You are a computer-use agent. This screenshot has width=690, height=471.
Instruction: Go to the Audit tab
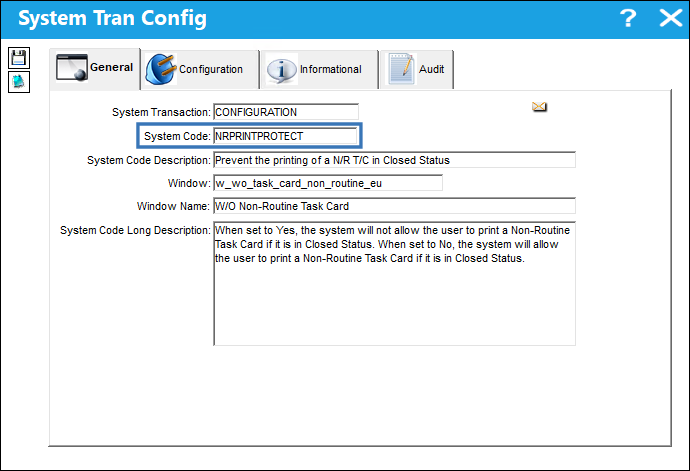click(x=416, y=70)
